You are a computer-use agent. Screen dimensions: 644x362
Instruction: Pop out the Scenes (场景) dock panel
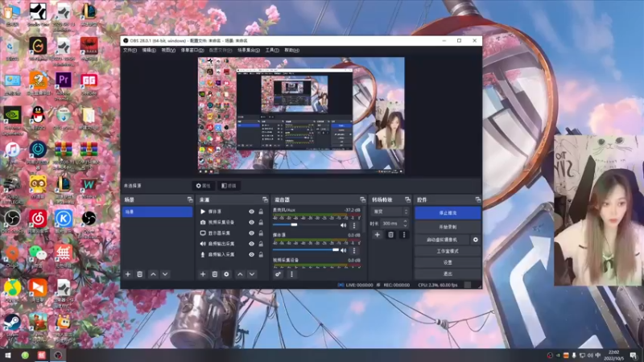[190, 200]
